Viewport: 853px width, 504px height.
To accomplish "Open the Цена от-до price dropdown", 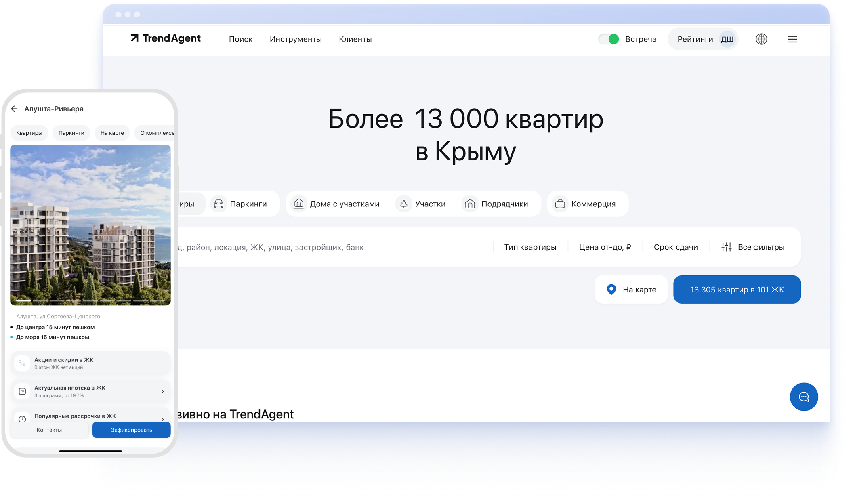I will click(605, 247).
